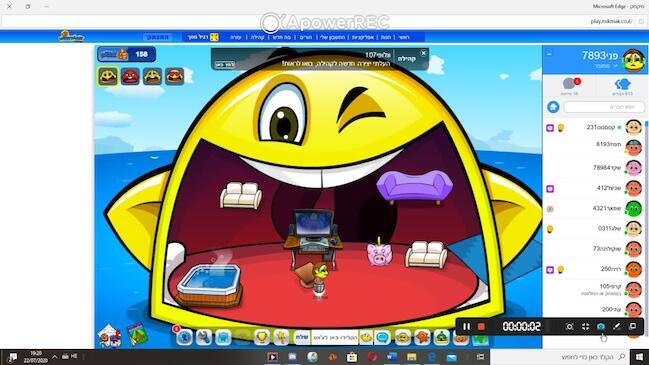649x365 pixels.
Task: Open the חנות item in the top navigation menu
Action: pyautogui.click(x=386, y=37)
